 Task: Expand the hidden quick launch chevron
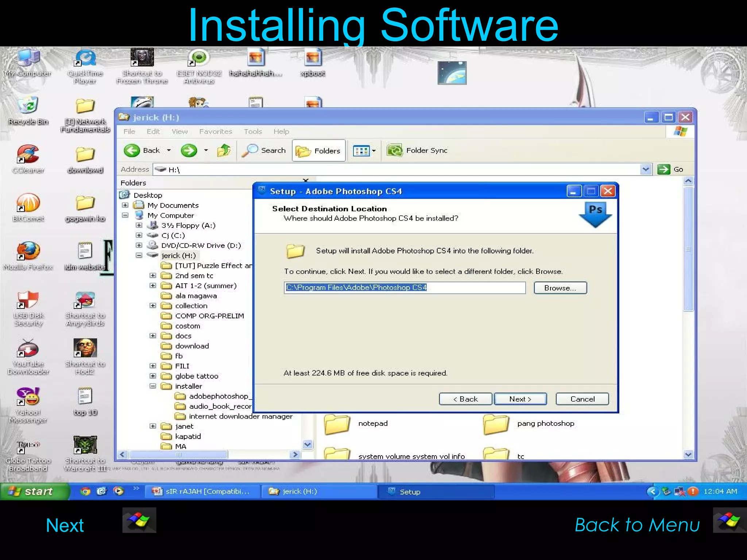136,488
